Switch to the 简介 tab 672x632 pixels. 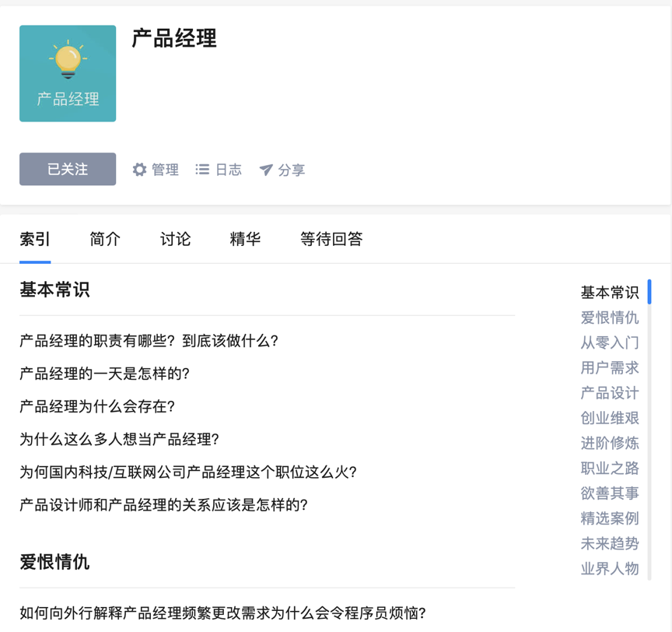pos(105,239)
